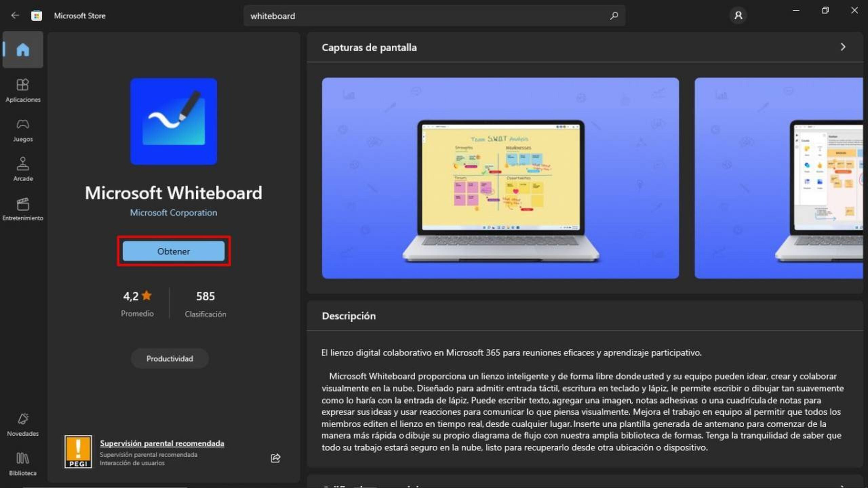Open the second laptop screenshot thumbnail

pos(779,178)
